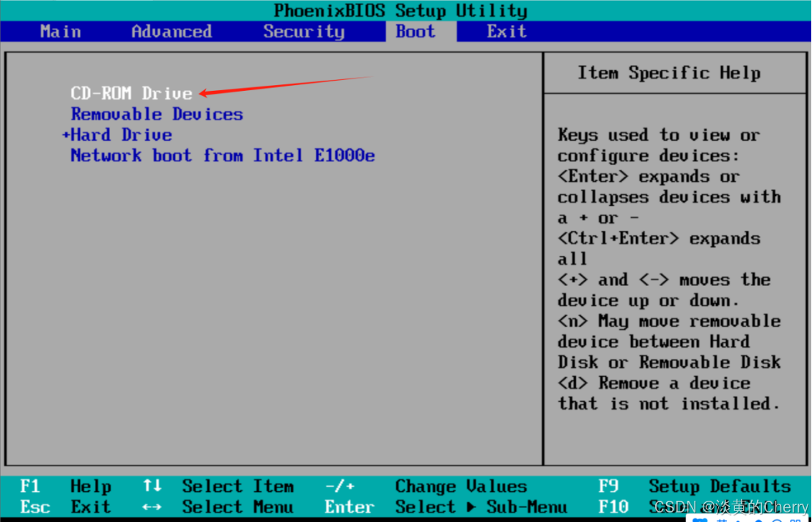This screenshot has width=812, height=522.
Task: Click the -/+ key hint
Action: (340, 486)
